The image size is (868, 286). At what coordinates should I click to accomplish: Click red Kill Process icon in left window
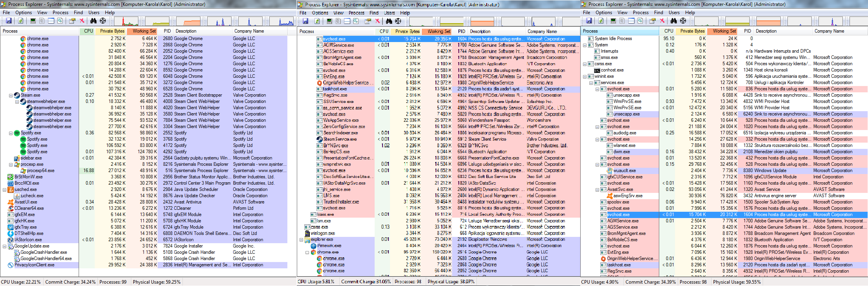pos(82,21)
